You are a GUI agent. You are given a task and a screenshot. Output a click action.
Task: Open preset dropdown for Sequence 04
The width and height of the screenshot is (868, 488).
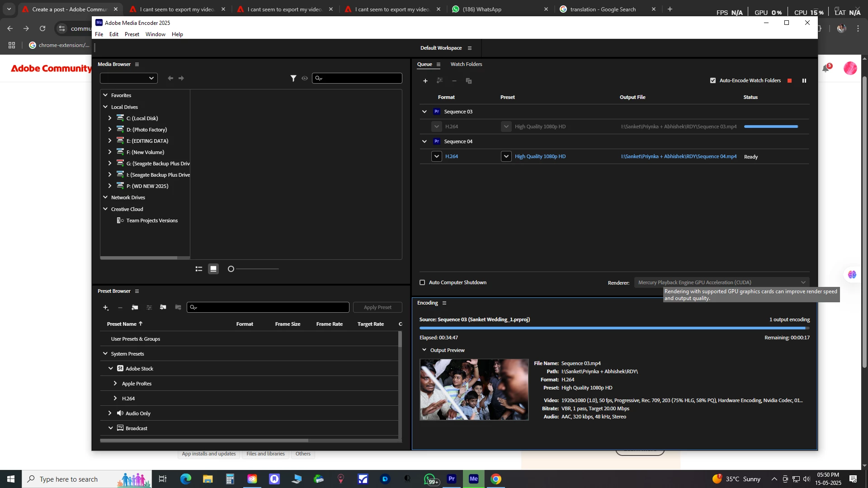click(506, 156)
